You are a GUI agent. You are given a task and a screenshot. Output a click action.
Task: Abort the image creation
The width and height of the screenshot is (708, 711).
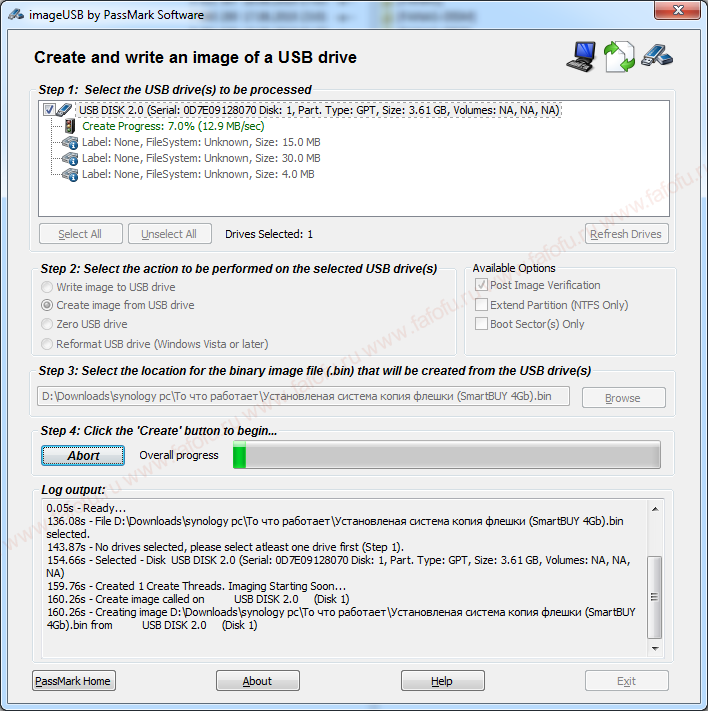(x=83, y=455)
